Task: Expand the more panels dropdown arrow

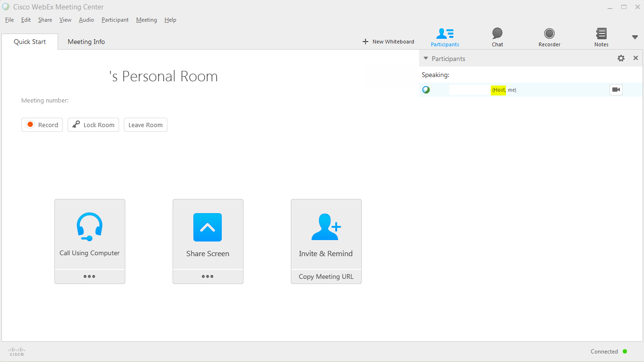Action: coord(635,37)
